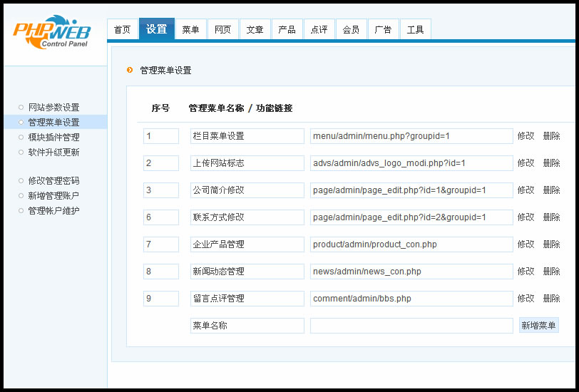Click the empty link field beside 新增菜单
This screenshot has height=392, width=579.
(x=411, y=326)
